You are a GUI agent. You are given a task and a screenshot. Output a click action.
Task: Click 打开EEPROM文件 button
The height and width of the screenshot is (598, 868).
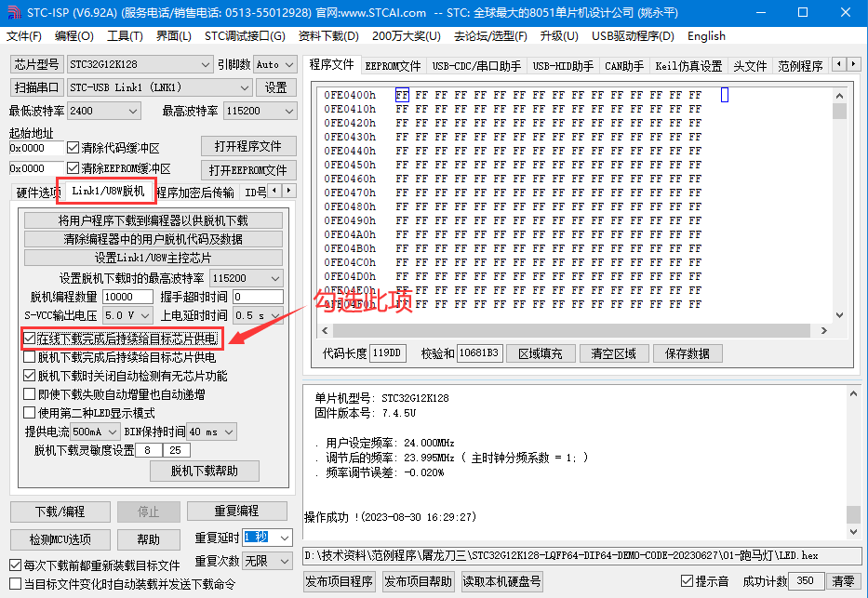[248, 170]
